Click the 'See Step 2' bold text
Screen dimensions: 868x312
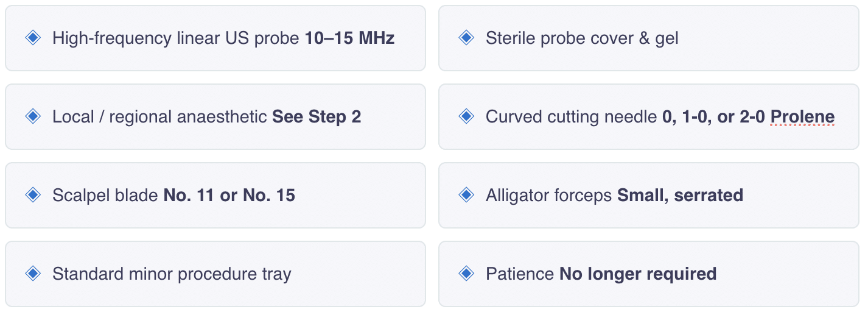pos(317,116)
